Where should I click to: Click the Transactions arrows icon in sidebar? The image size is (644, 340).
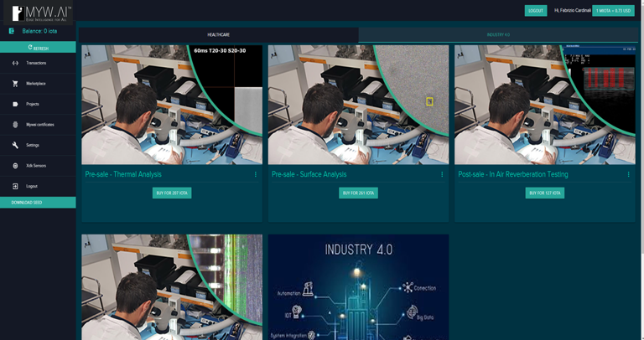pos(15,63)
